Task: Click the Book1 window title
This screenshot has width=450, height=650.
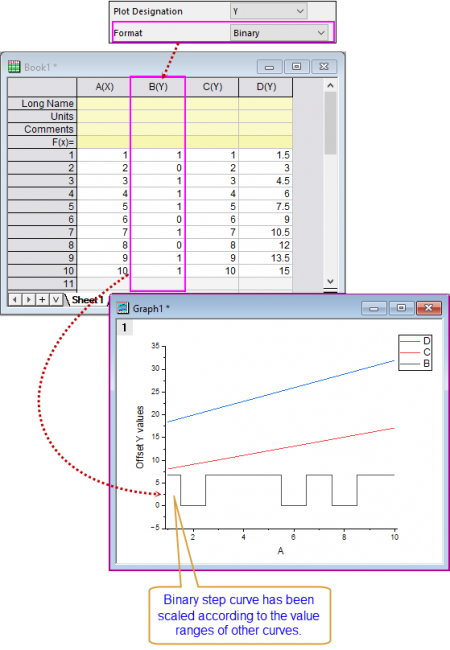Action: (41, 67)
